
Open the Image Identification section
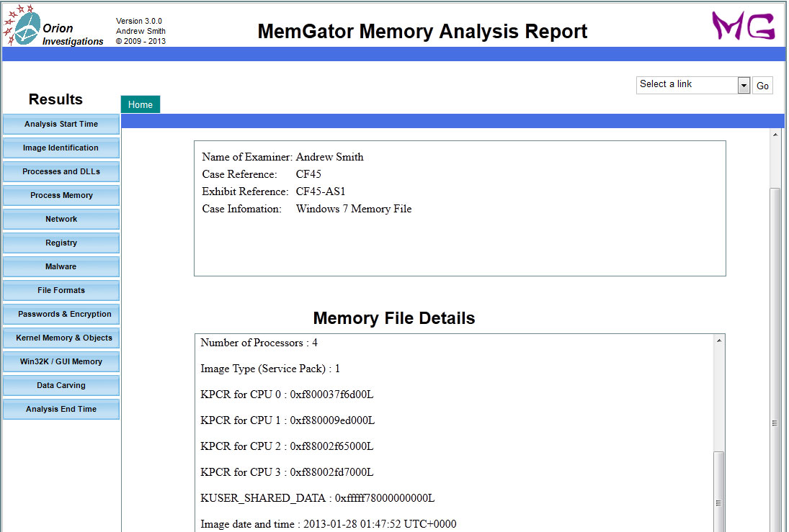(61, 148)
